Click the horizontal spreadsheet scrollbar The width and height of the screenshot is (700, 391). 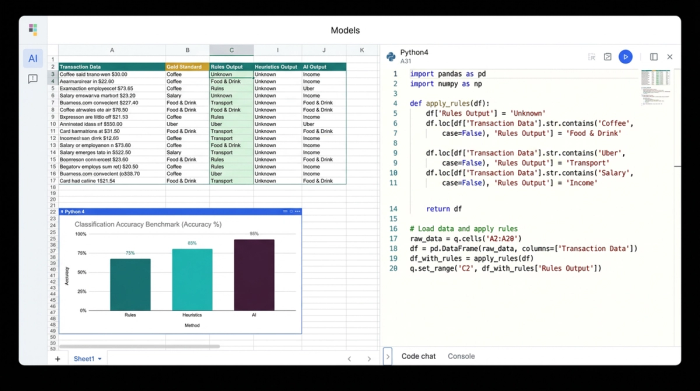click(x=139, y=346)
